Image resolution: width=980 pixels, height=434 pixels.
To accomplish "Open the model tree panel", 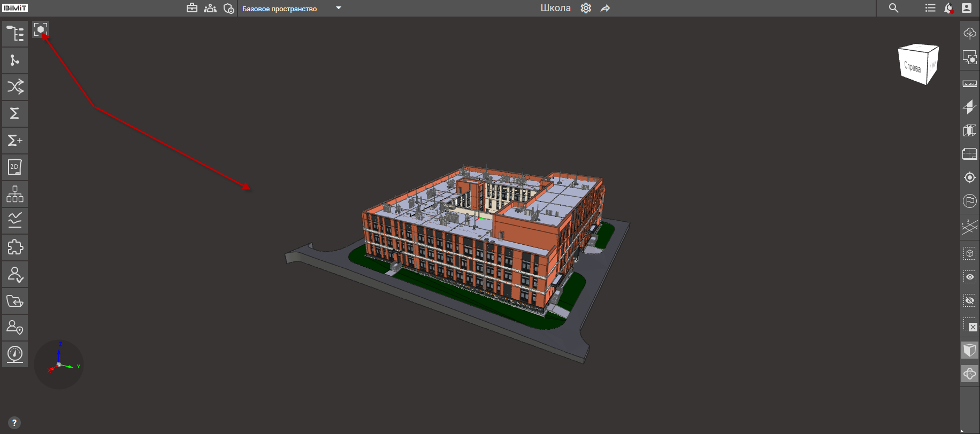I will click(x=15, y=34).
